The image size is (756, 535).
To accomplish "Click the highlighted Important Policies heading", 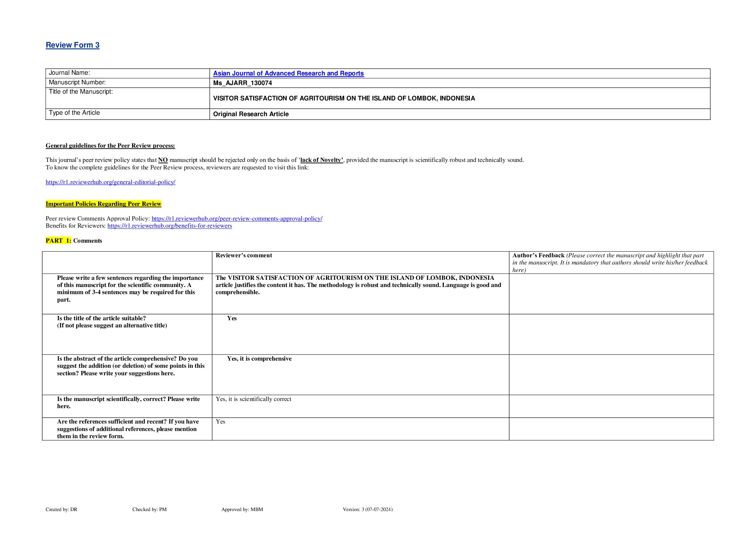I will click(103, 204).
